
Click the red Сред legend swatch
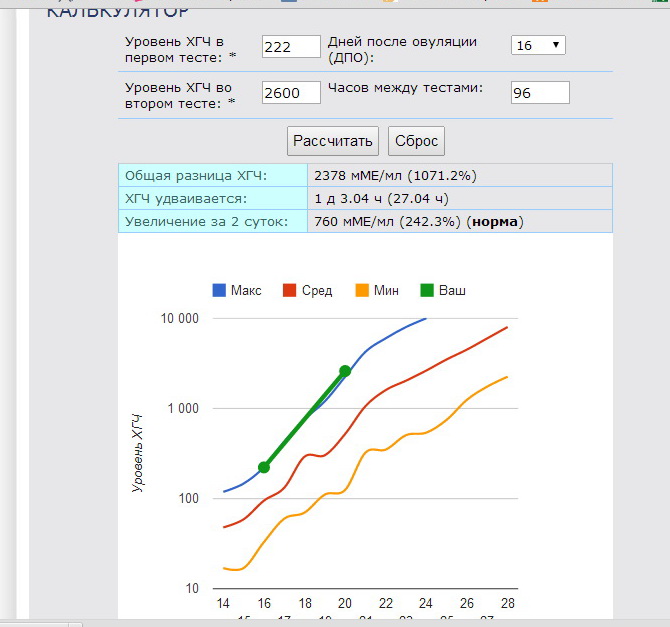[290, 291]
